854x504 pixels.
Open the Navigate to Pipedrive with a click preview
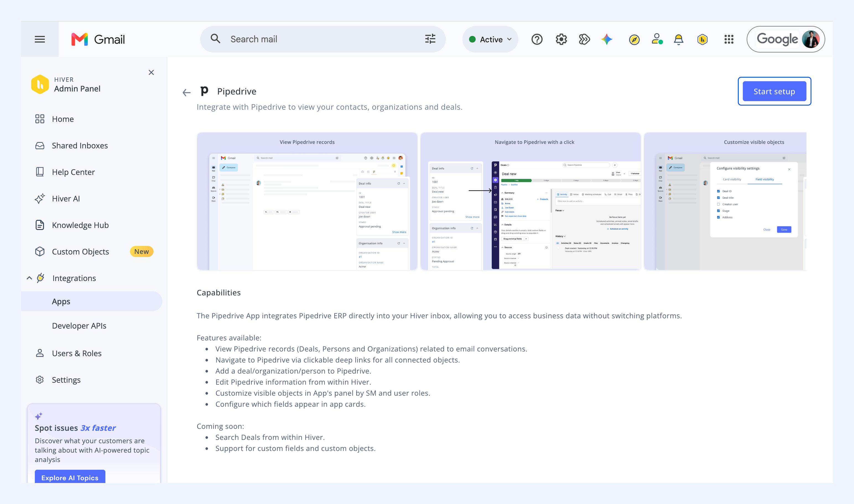click(x=530, y=201)
